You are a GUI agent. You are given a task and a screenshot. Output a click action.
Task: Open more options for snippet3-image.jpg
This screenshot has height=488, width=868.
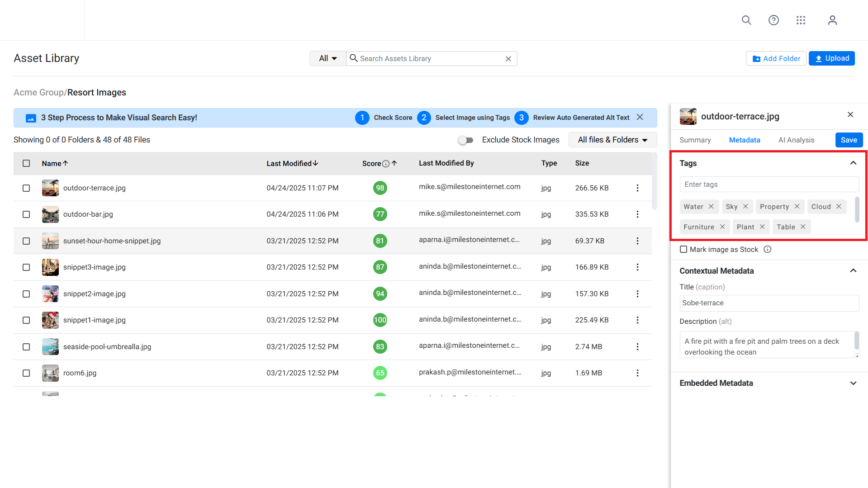637,267
